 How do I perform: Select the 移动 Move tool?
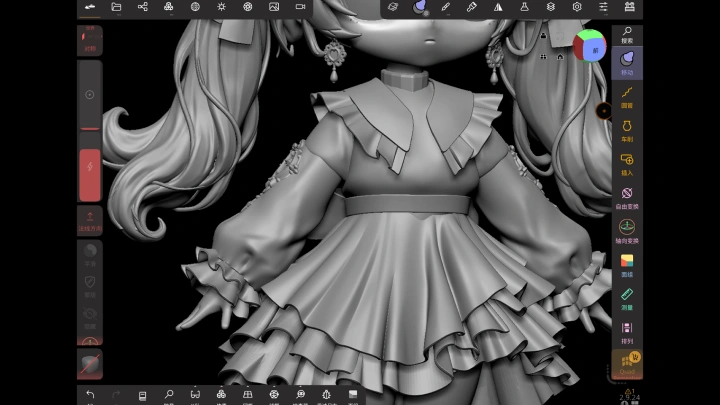627,63
